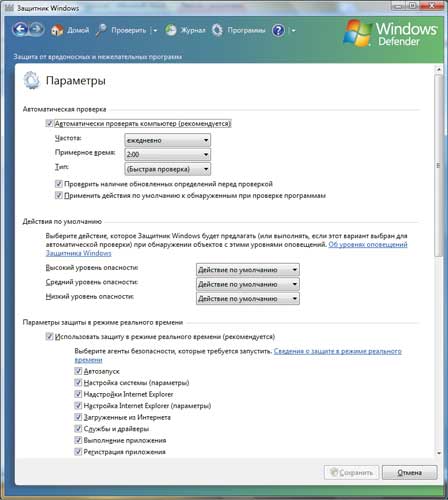Click the Проверить magnifier scan icon
The width and height of the screenshot is (448, 500).
tap(101, 30)
